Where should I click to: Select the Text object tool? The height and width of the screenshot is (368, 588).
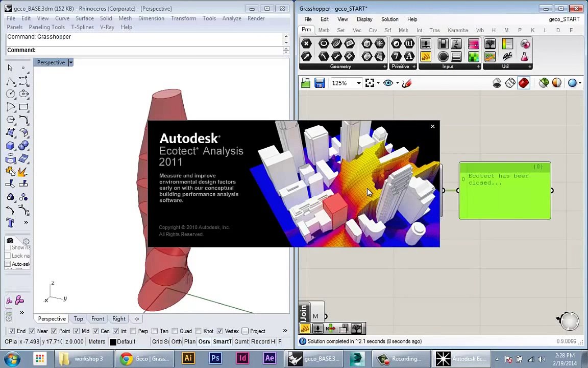(11, 223)
